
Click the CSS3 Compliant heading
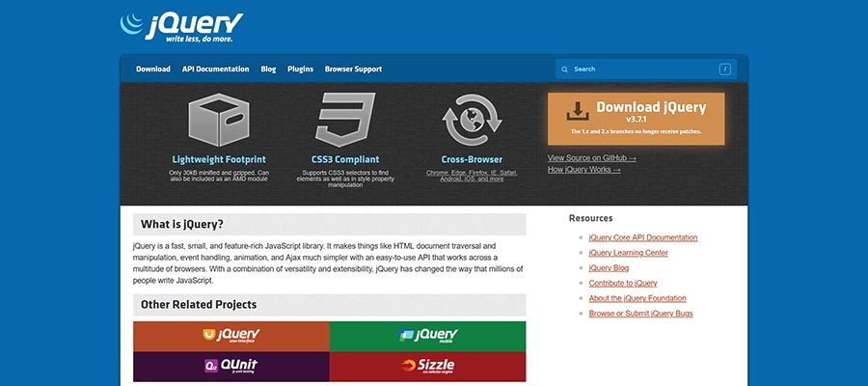(x=345, y=159)
